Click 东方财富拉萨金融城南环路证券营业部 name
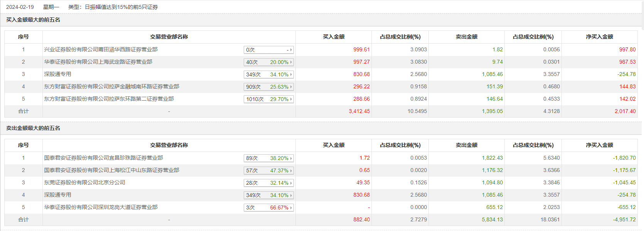The width and height of the screenshot is (644, 231). tap(111, 86)
